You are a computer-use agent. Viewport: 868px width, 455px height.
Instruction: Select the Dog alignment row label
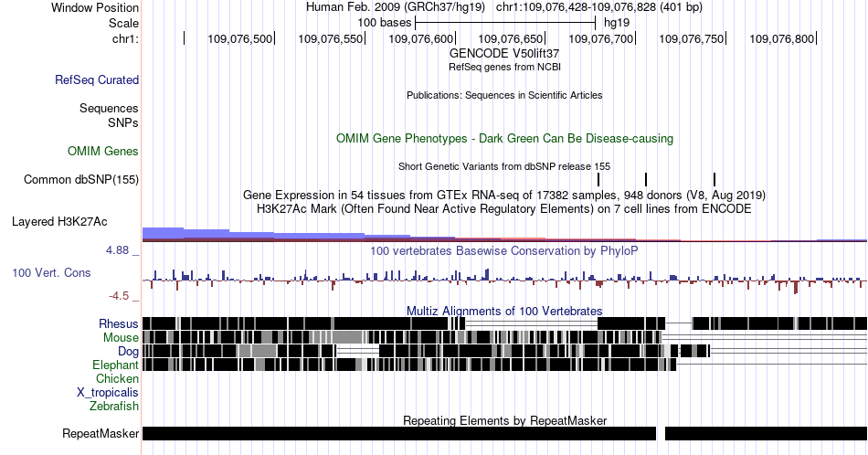[x=128, y=351]
